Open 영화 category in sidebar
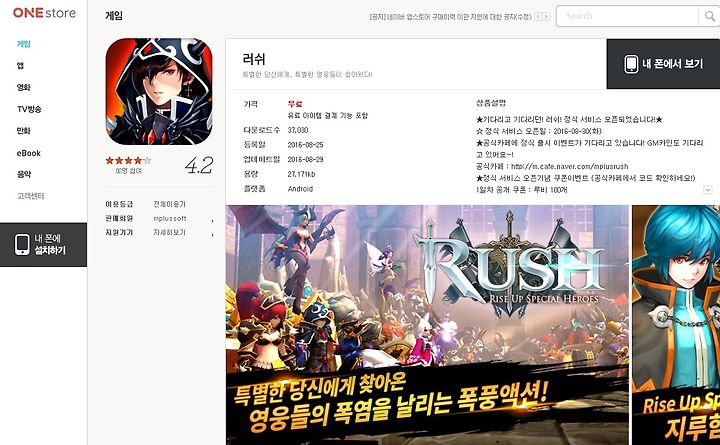This screenshot has width=720, height=445. click(x=23, y=87)
